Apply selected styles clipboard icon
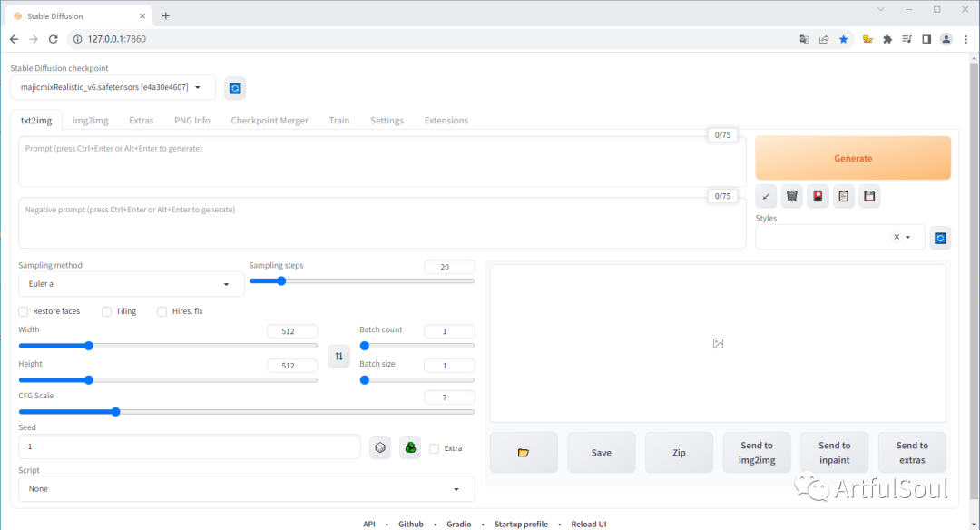 [x=843, y=196]
